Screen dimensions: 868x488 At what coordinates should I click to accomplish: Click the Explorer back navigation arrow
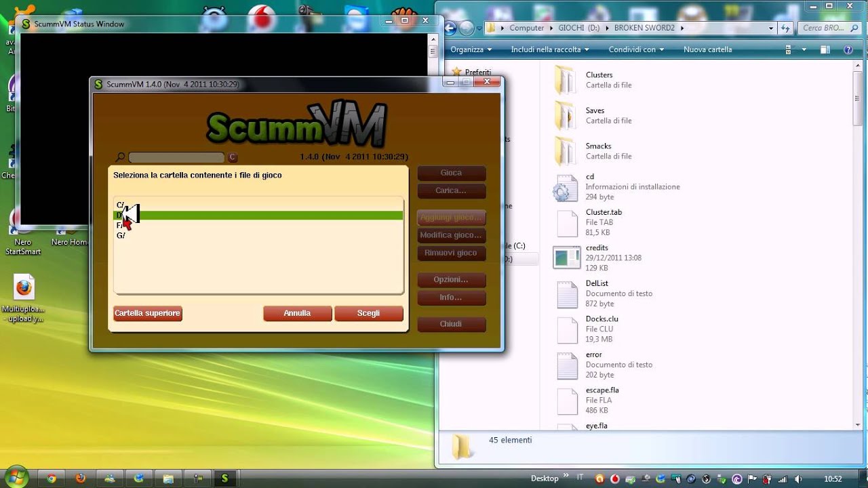450,28
